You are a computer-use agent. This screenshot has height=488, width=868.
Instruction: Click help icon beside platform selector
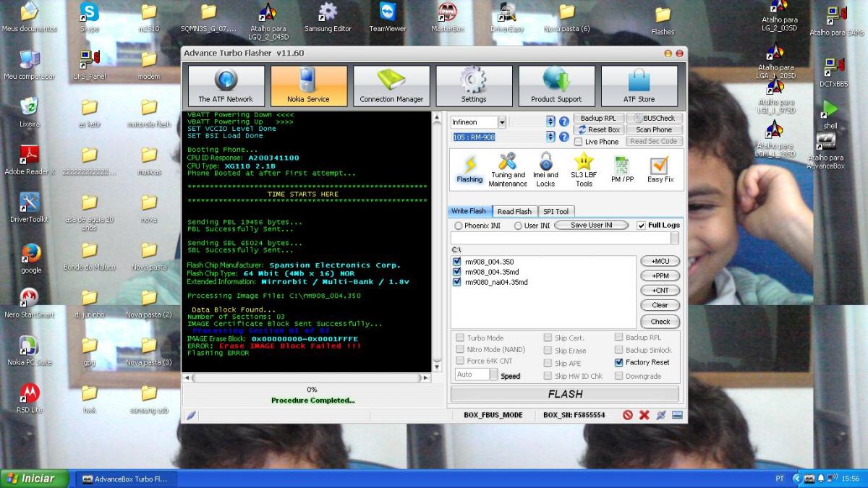click(x=564, y=121)
